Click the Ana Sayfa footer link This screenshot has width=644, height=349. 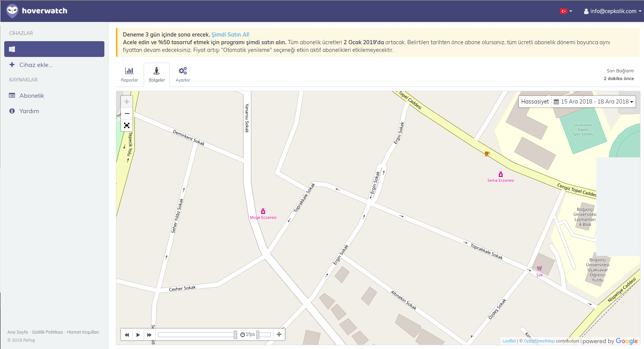18,332
